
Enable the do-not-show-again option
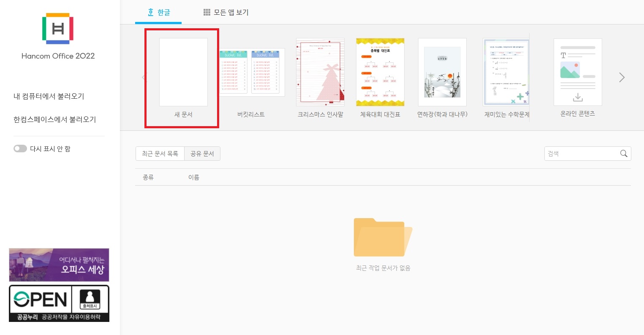(20, 148)
